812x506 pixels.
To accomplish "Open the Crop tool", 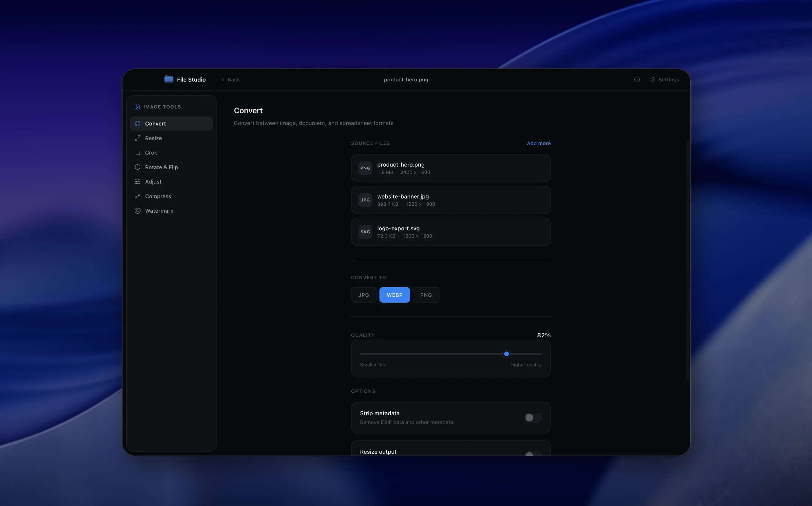I will pyautogui.click(x=171, y=153).
